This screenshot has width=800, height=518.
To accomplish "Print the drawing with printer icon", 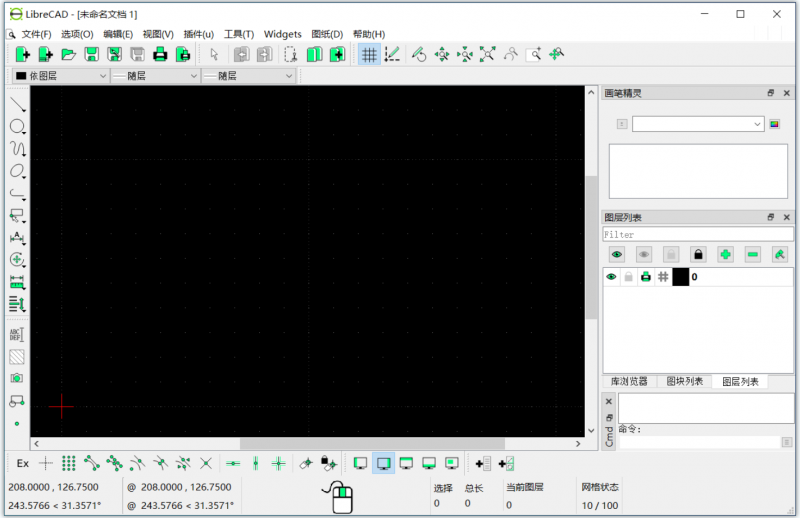I will click(160, 55).
